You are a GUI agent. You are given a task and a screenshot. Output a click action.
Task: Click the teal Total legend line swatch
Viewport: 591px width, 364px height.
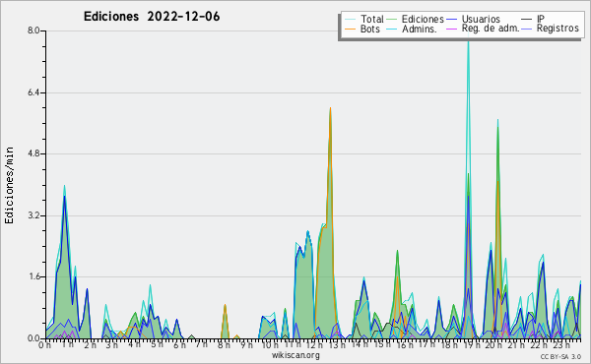click(350, 20)
